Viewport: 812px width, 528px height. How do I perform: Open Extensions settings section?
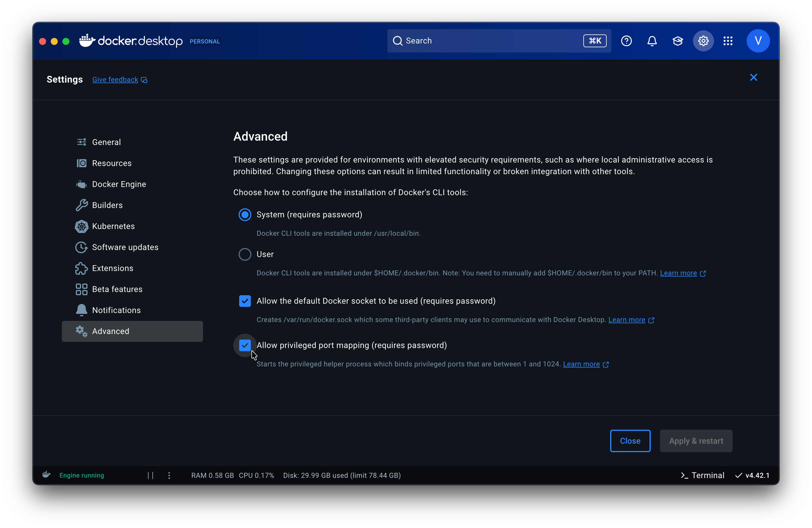pyautogui.click(x=132, y=268)
